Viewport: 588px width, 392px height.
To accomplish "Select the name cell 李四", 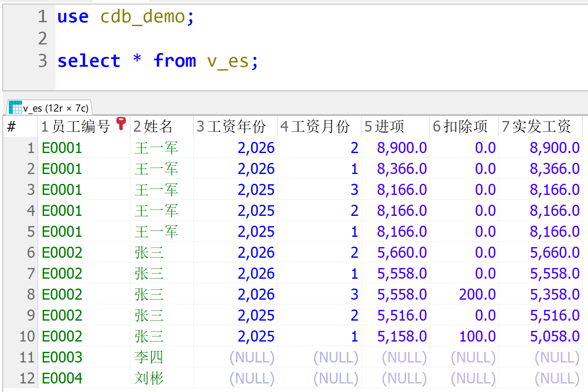I will 148,357.
